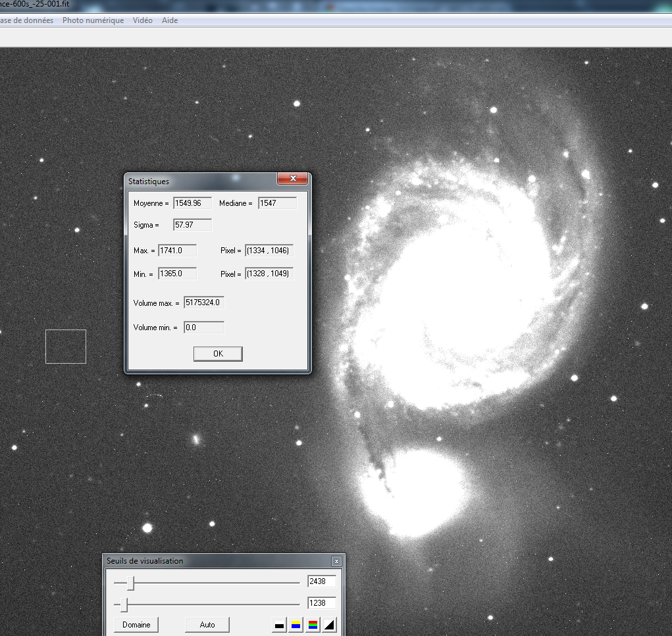
Task: Select the grayscale display mode icon
Action: click(279, 624)
